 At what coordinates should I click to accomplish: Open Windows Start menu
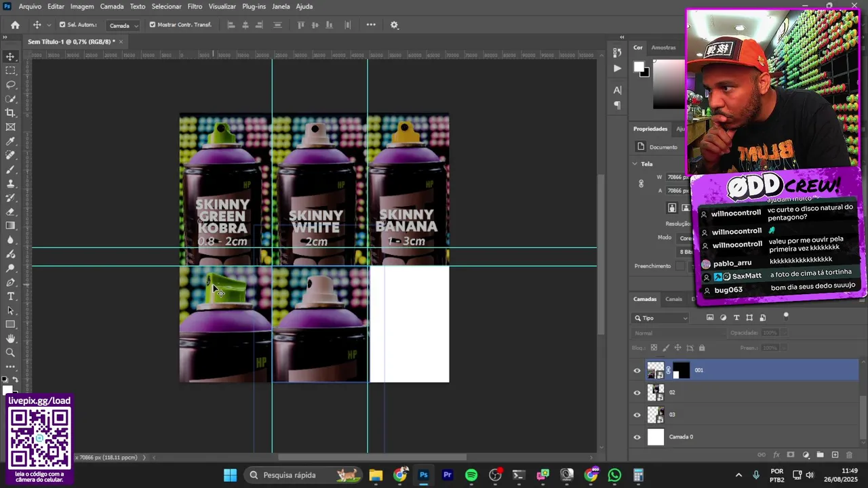[230, 475]
